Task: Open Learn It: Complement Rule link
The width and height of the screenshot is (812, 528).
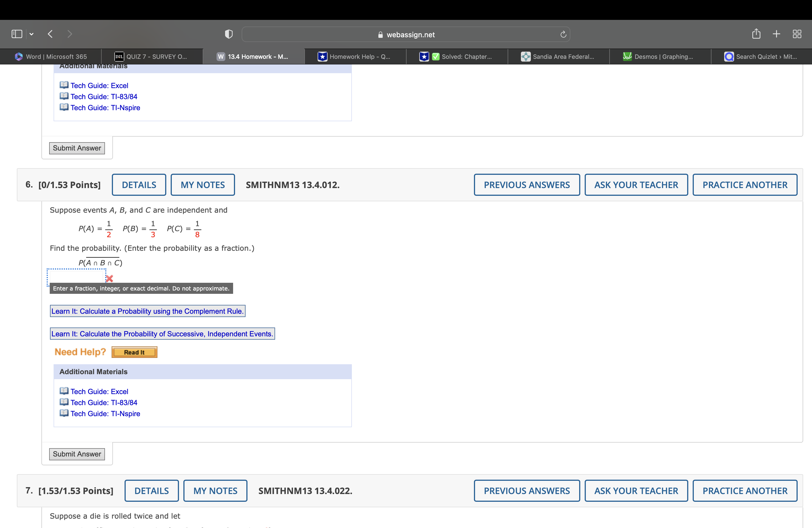Action: (x=147, y=311)
